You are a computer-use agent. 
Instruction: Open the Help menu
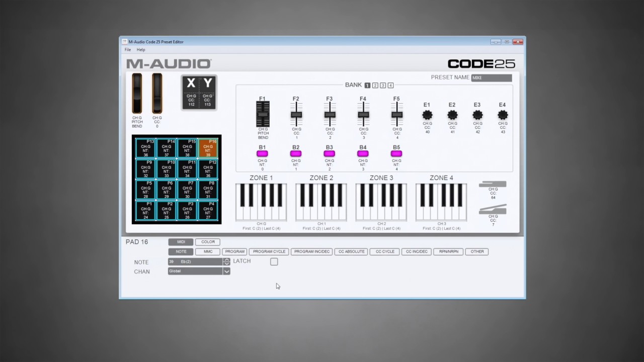point(141,50)
